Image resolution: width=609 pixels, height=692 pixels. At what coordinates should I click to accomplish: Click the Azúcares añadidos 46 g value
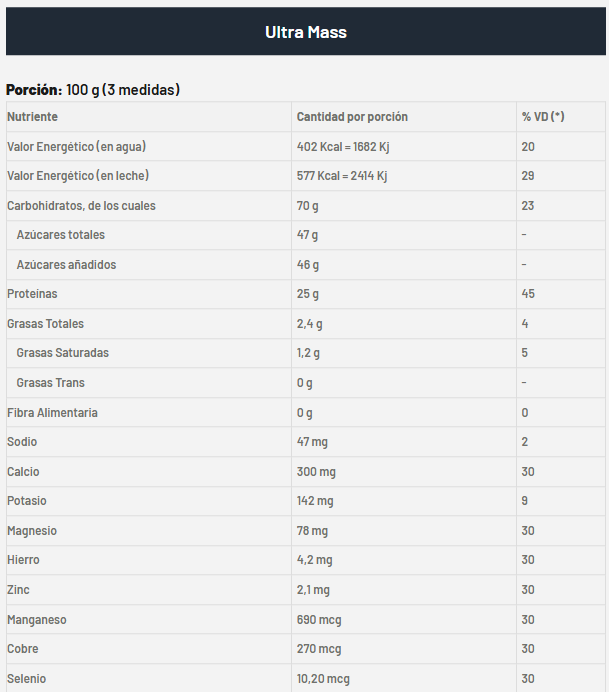pyautogui.click(x=308, y=265)
